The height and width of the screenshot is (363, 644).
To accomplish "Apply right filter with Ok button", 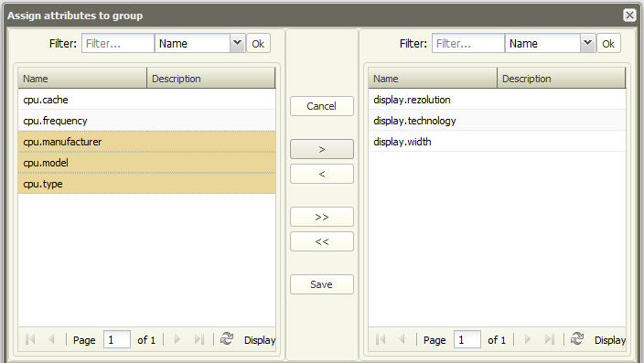I will pyautogui.click(x=608, y=44).
